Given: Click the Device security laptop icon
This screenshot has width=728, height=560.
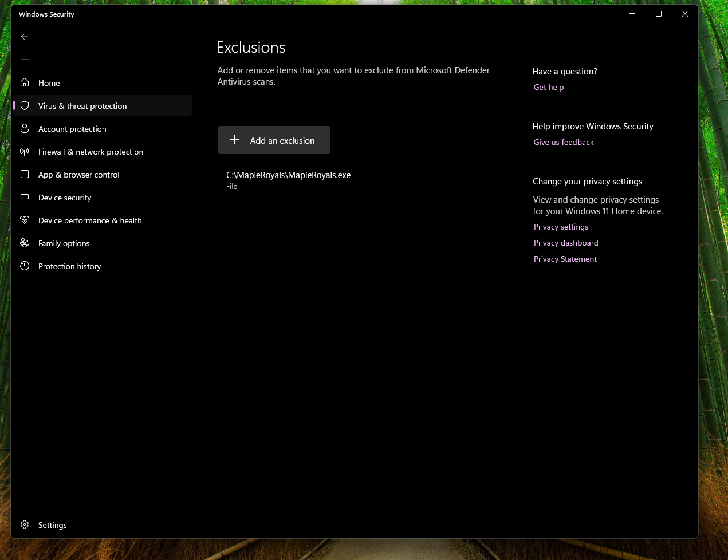Looking at the screenshot, I should (25, 198).
